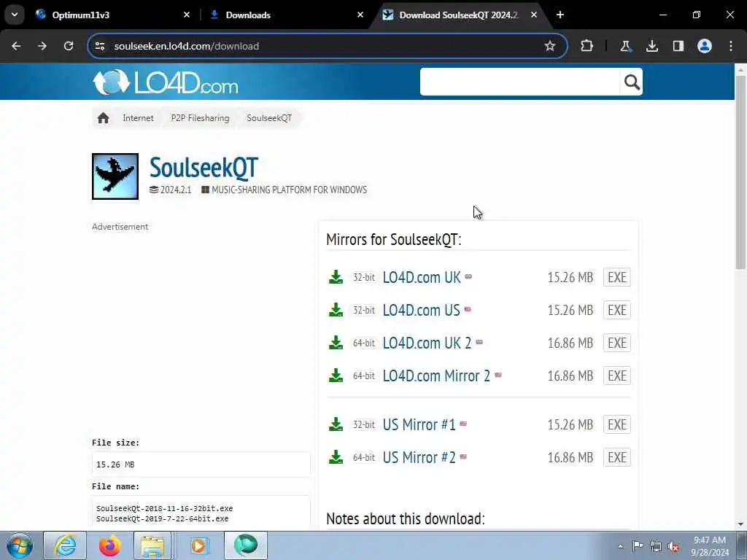Download from the LO4D.com US mirror
This screenshot has width=747, height=560.
(x=421, y=311)
